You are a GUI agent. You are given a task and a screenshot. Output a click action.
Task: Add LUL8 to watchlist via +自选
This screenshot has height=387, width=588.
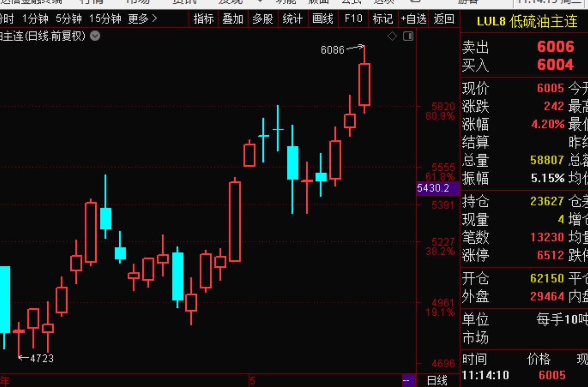[413, 20]
